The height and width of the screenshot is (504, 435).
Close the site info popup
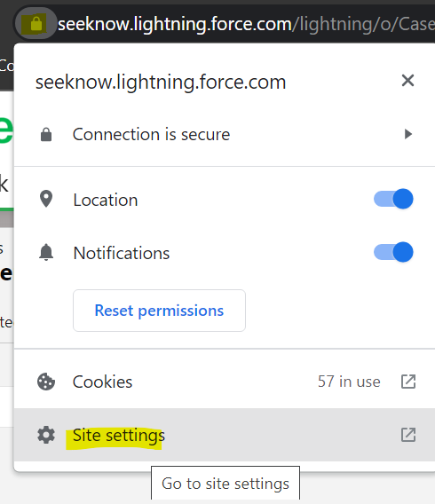click(407, 81)
